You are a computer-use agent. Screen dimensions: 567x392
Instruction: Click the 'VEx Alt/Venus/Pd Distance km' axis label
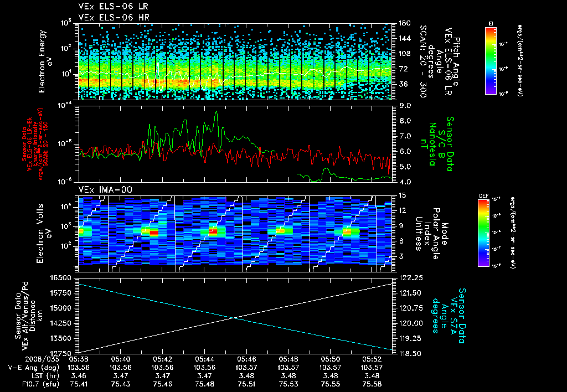[x=33, y=316]
